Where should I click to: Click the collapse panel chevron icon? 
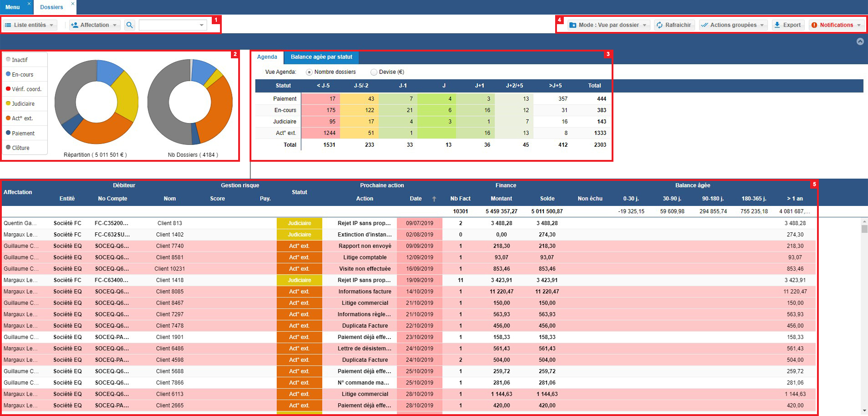(x=860, y=41)
